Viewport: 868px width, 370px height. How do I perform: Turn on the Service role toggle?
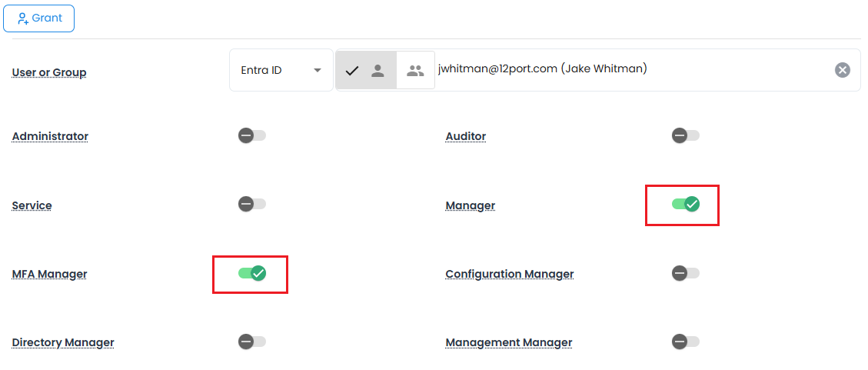coord(251,205)
